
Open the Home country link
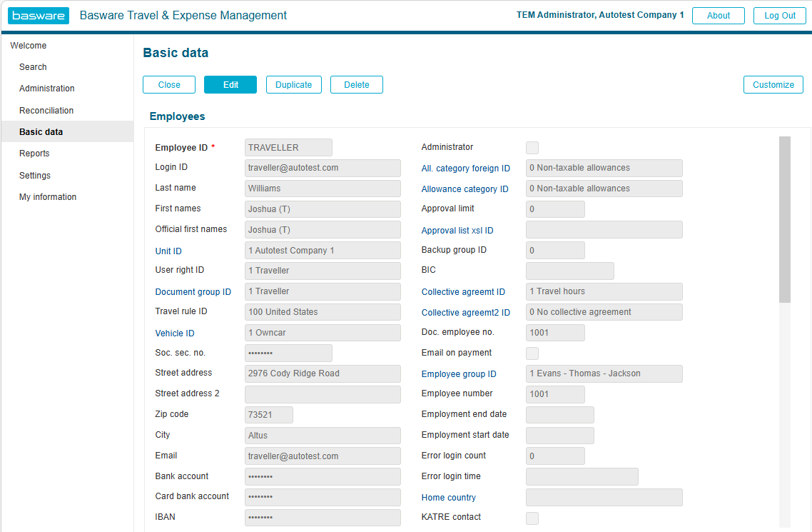tap(449, 498)
